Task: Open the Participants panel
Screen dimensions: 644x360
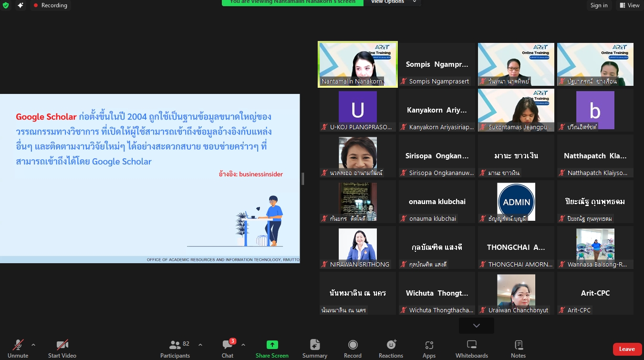Action: 176,349
